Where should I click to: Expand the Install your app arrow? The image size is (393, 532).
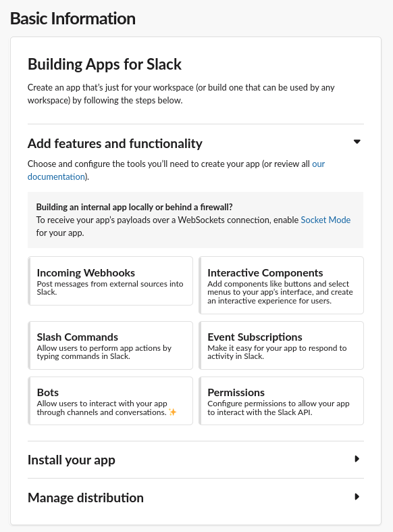click(x=357, y=459)
